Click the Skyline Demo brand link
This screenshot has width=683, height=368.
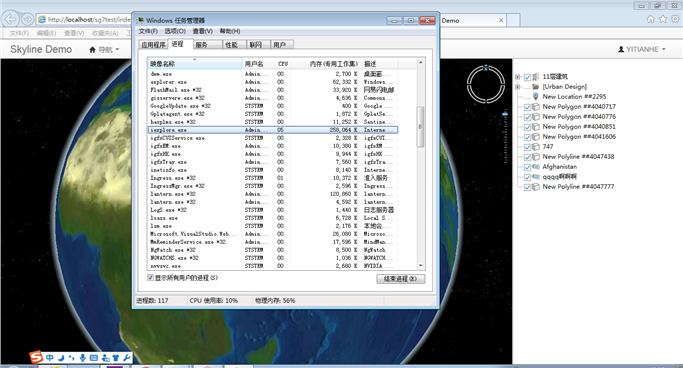click(x=41, y=50)
